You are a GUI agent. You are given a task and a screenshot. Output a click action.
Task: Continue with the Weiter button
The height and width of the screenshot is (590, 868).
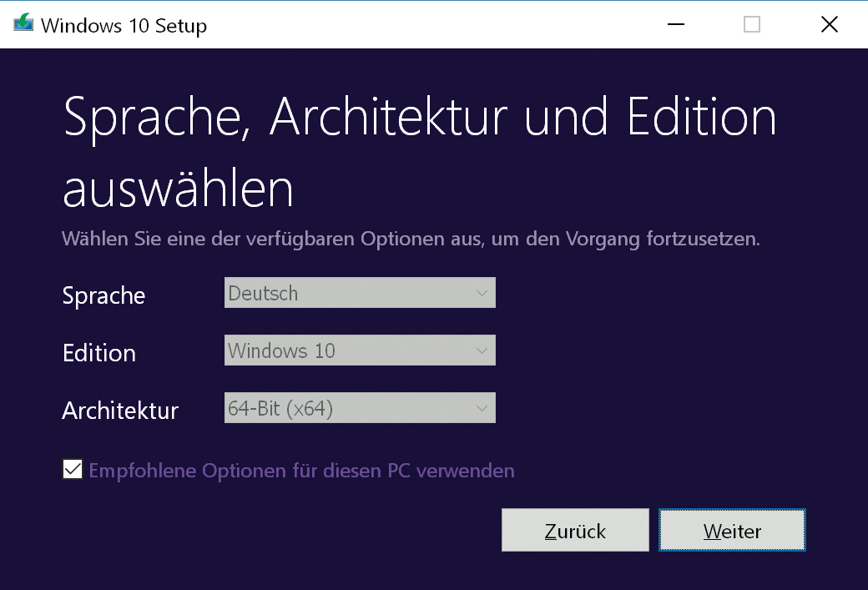732,531
